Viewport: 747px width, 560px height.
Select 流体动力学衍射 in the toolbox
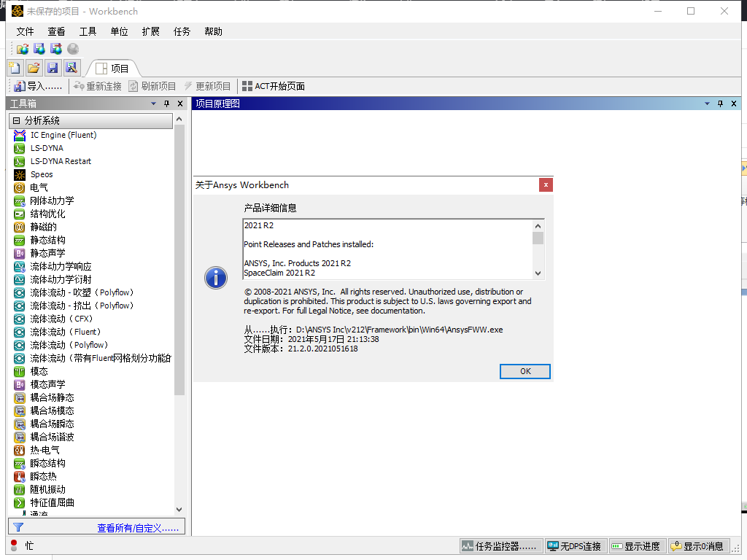click(61, 279)
